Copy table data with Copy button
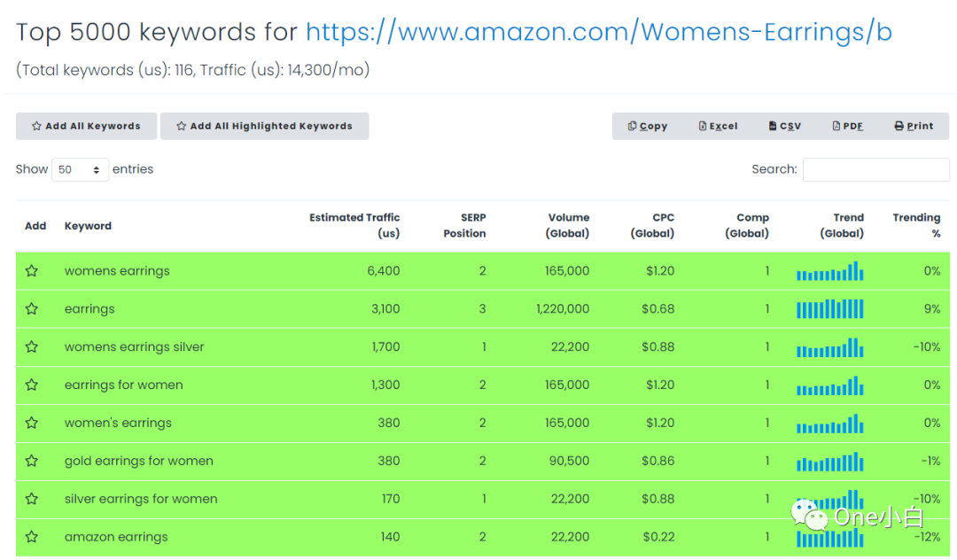 pyautogui.click(x=647, y=127)
